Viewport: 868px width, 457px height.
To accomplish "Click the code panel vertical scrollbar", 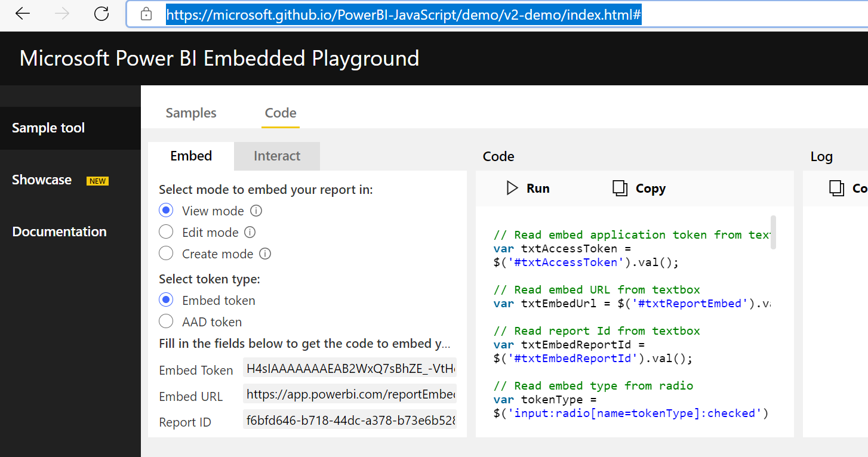I will 773,232.
